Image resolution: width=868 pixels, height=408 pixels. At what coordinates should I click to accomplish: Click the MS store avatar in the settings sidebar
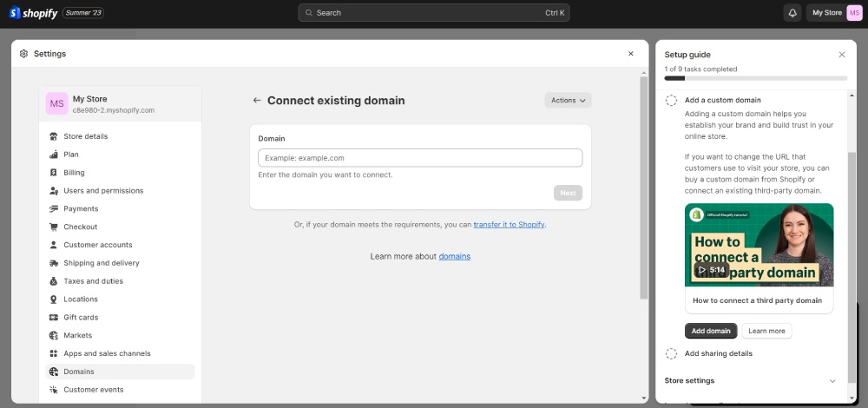[x=57, y=103]
